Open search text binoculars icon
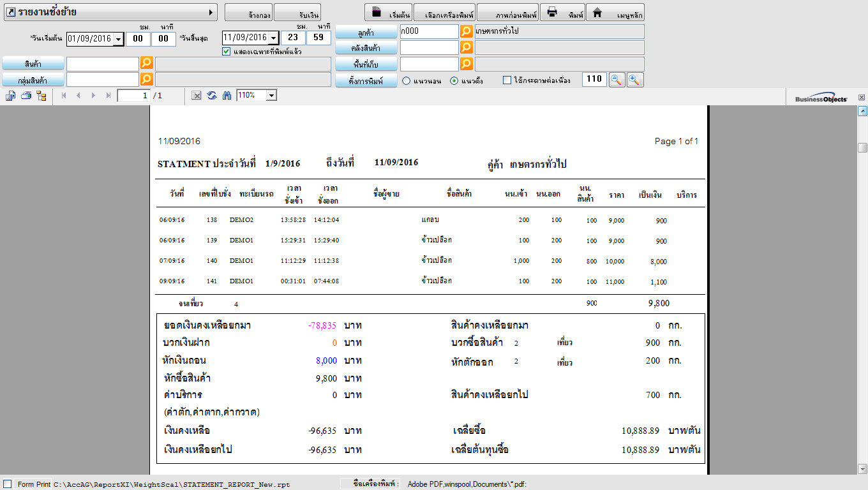This screenshot has height=490, width=868. point(227,96)
